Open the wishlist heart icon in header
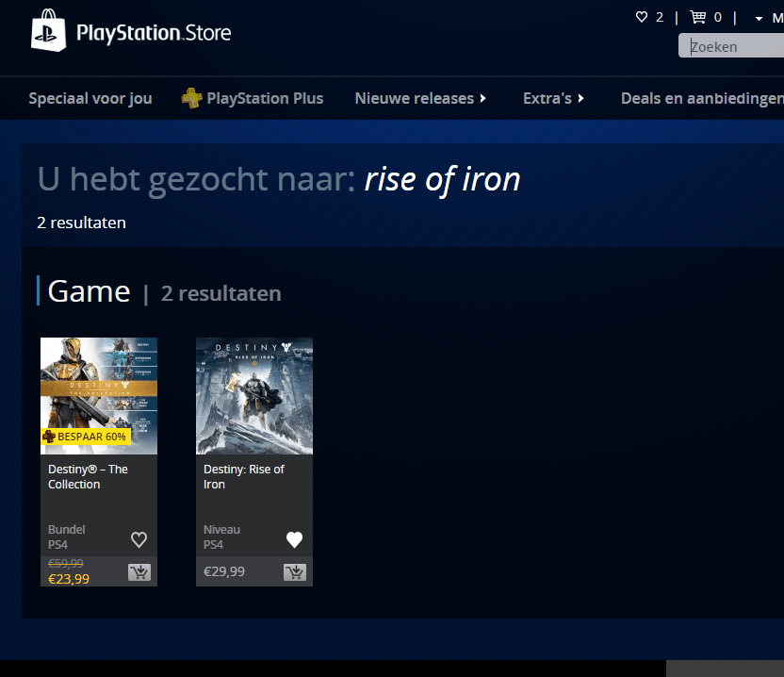Screen dimensions: 784x677 point(642,17)
